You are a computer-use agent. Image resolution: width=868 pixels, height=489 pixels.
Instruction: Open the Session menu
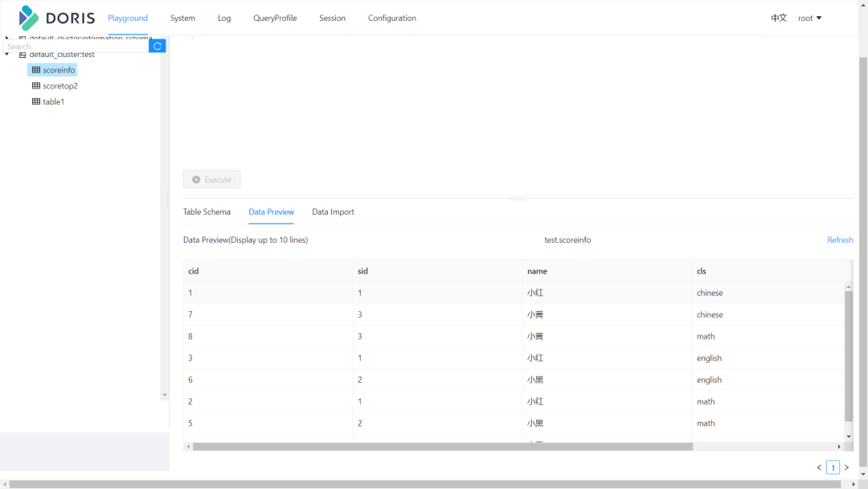coord(332,18)
